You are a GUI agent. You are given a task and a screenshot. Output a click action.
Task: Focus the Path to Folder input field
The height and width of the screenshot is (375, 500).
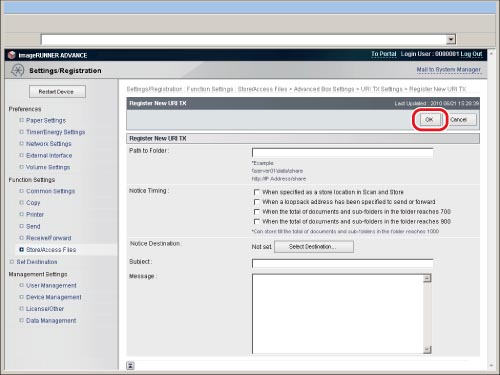point(342,153)
